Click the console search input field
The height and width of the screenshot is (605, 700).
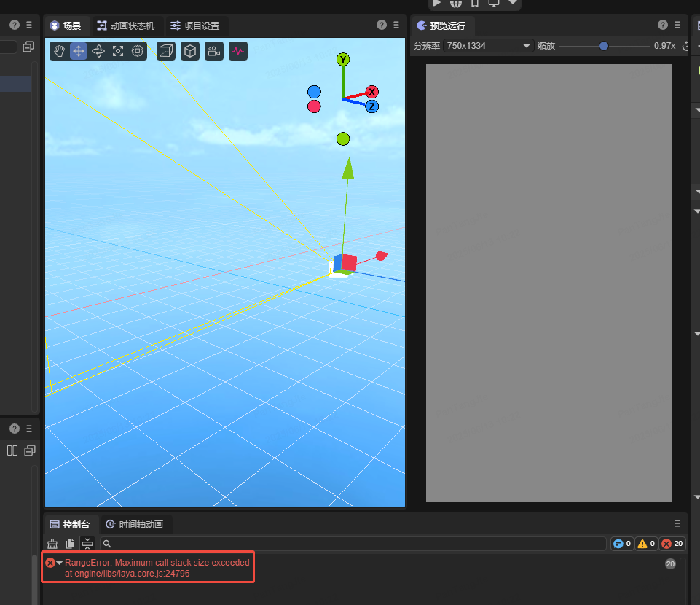click(353, 544)
